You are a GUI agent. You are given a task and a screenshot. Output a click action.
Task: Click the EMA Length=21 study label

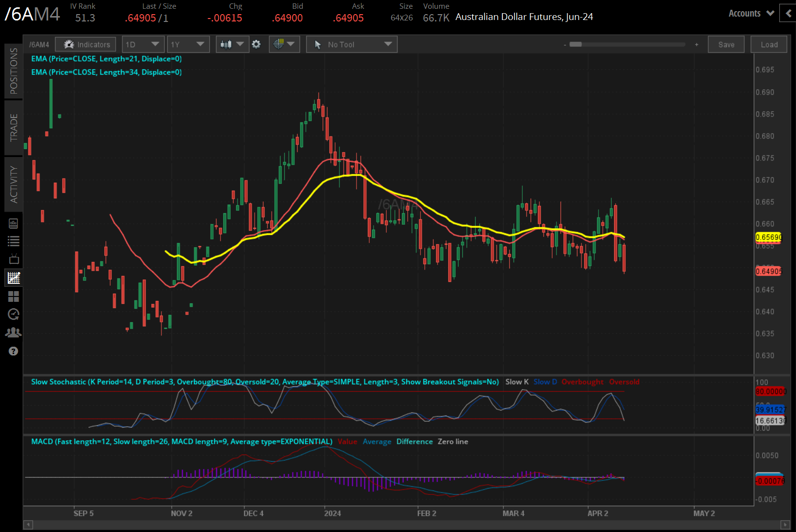pyautogui.click(x=106, y=59)
